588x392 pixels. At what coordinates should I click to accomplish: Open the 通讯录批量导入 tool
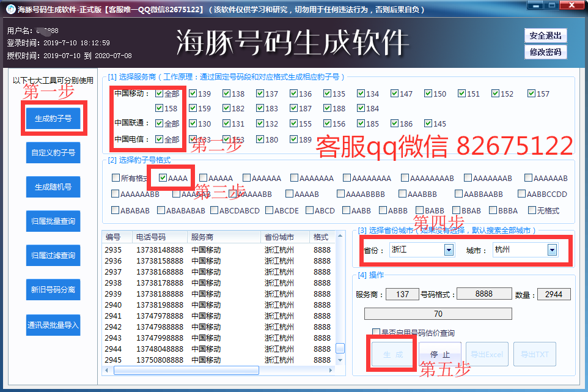[x=53, y=325]
